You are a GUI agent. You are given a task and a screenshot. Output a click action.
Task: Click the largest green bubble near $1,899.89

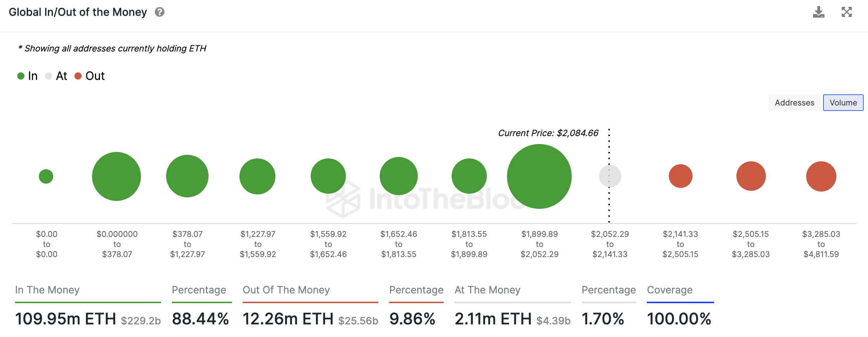pyautogui.click(x=539, y=176)
